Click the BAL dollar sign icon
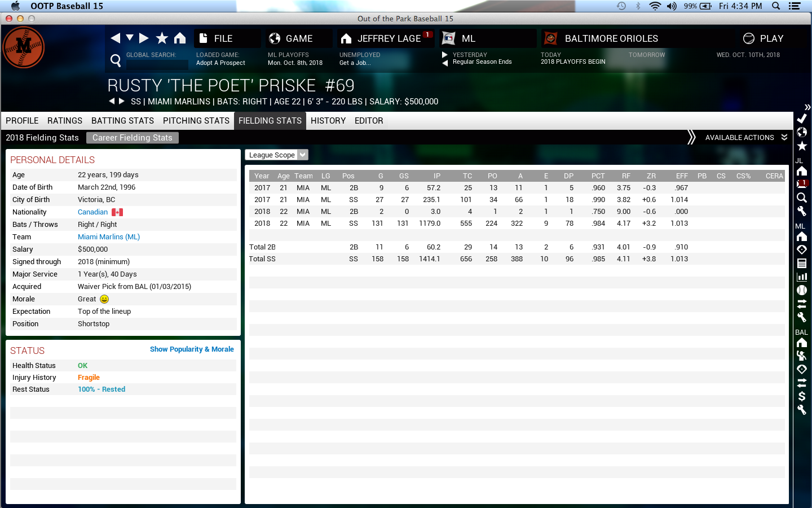The height and width of the screenshot is (508, 812). pyautogui.click(x=802, y=396)
